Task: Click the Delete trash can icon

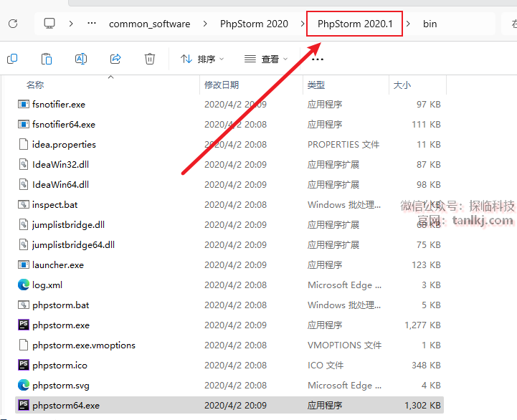Action: [150, 59]
